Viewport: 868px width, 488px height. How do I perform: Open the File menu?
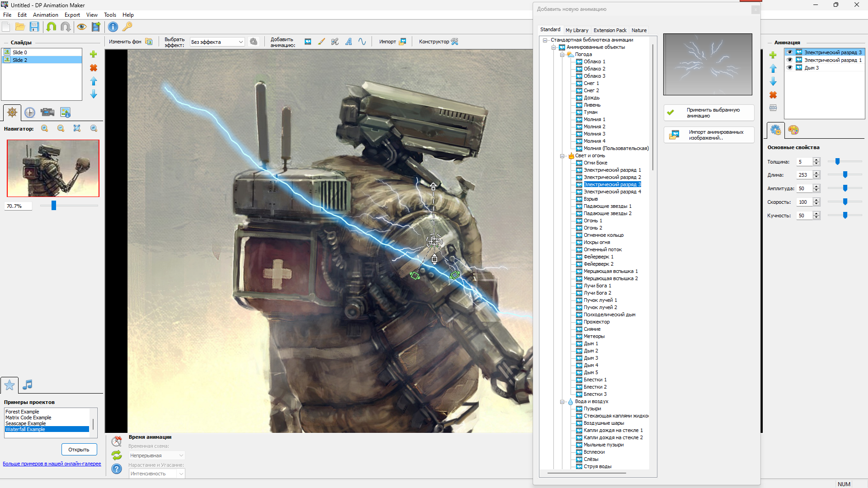[x=7, y=15]
